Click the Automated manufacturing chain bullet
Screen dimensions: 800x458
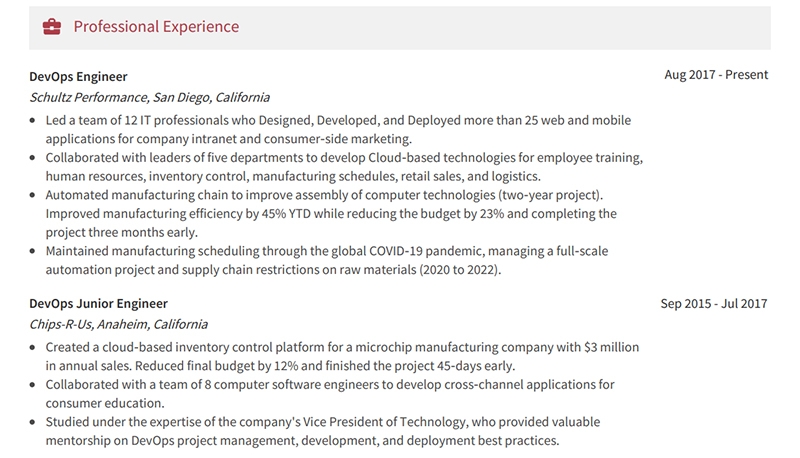click(331, 214)
